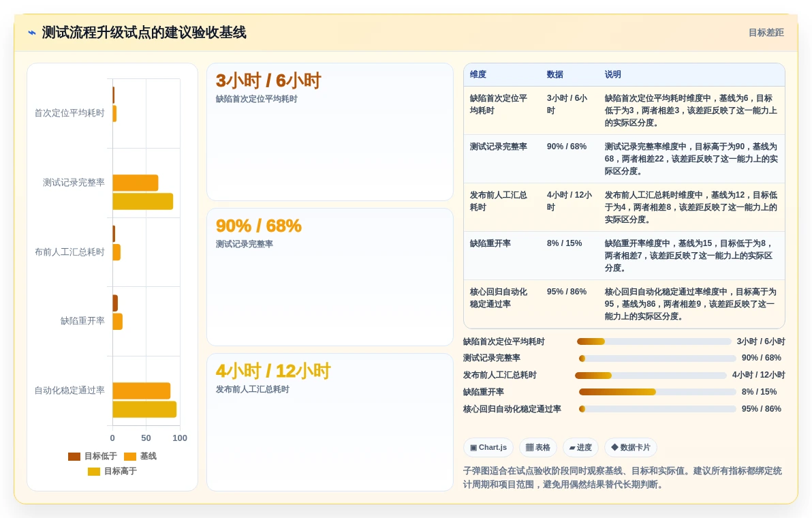Open the 3小时 / 6小时 data card
812x518 pixels.
330,132
